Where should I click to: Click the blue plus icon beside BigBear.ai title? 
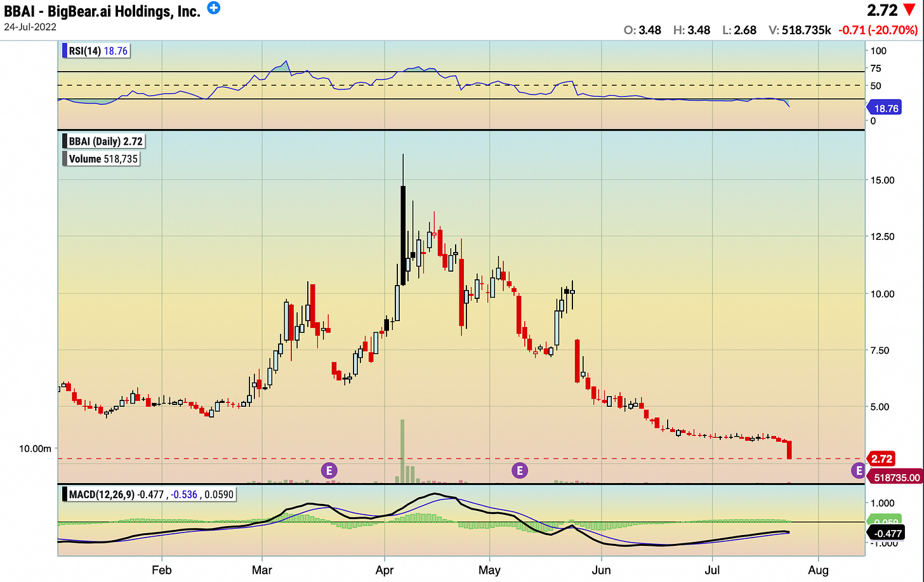(214, 8)
